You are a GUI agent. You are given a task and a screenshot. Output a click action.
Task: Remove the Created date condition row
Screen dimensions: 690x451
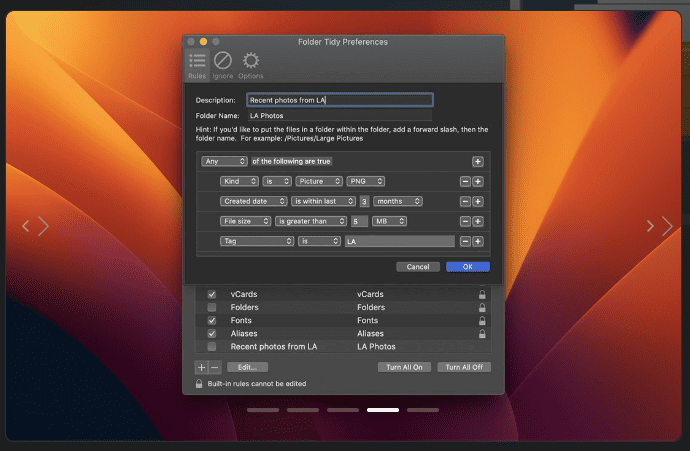pyautogui.click(x=465, y=202)
